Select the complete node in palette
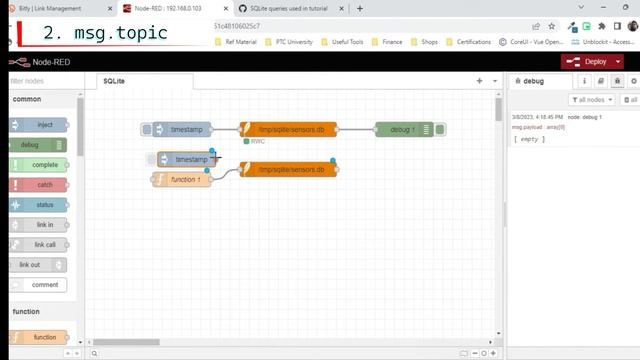 point(39,165)
